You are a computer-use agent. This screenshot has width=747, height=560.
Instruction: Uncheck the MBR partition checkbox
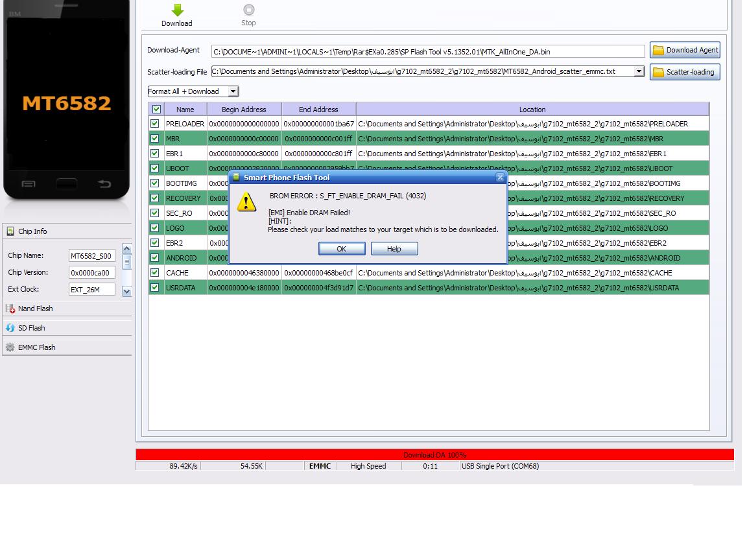click(x=155, y=139)
